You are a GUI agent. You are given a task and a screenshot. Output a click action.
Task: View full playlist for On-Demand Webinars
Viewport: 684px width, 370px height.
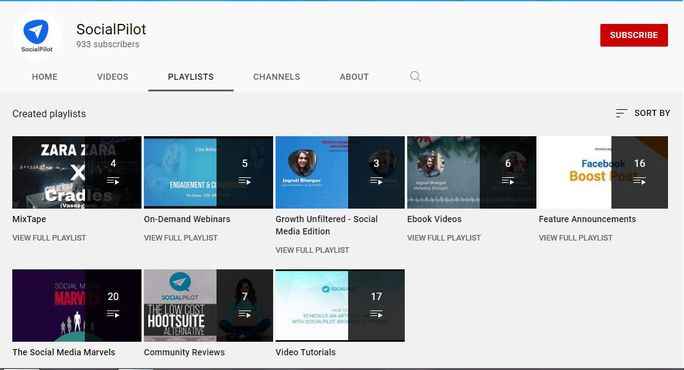(x=181, y=238)
